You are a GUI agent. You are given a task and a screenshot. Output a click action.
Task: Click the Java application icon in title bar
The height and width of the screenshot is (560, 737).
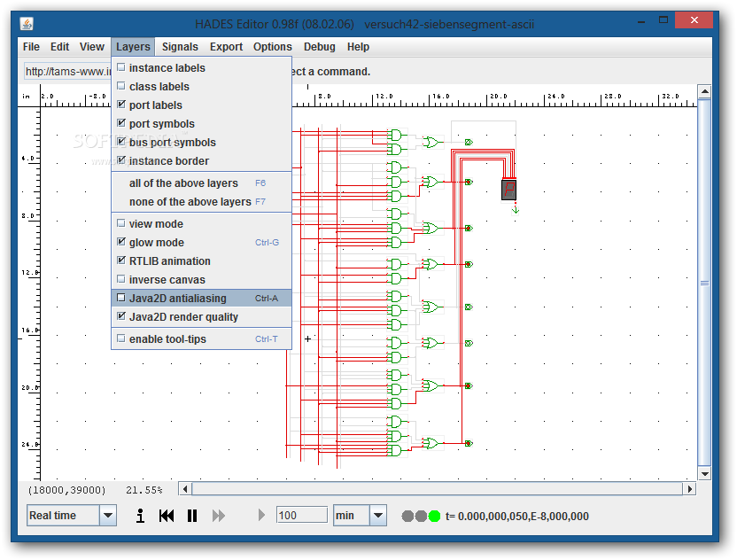[27, 24]
